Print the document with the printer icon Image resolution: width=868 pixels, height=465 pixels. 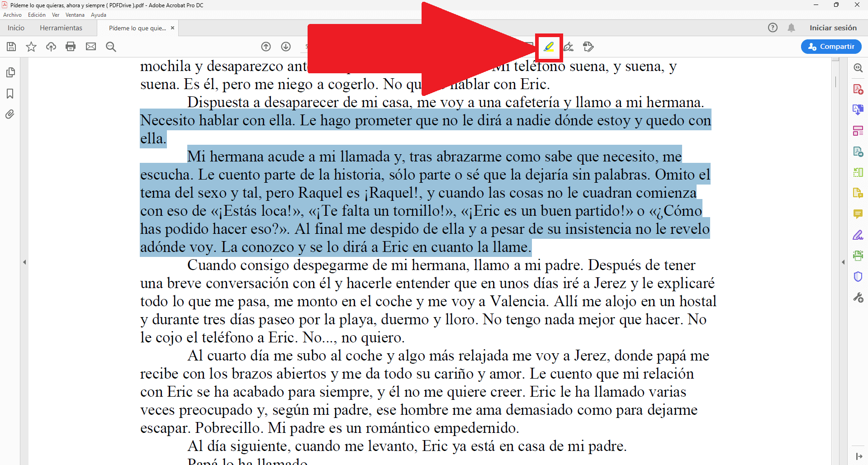point(71,47)
